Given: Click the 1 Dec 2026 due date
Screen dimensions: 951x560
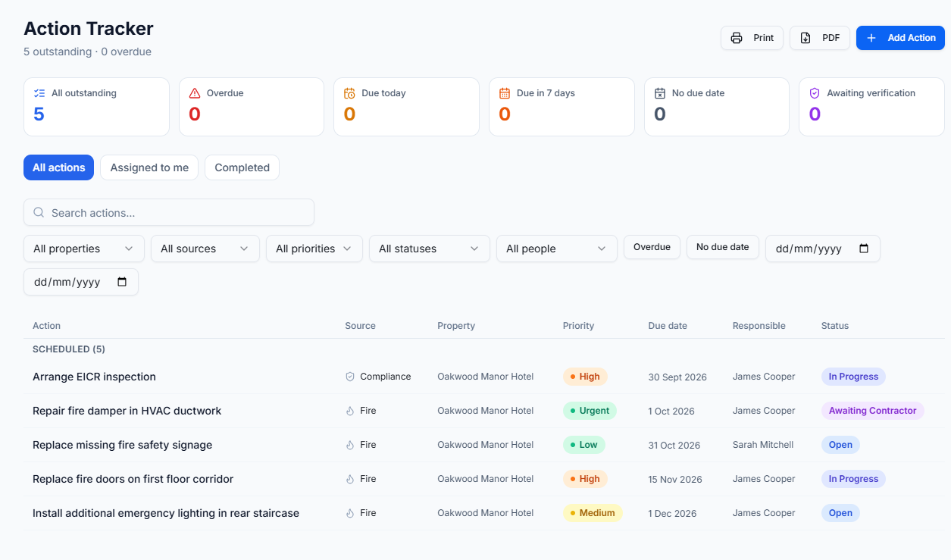Looking at the screenshot, I should [672, 514].
